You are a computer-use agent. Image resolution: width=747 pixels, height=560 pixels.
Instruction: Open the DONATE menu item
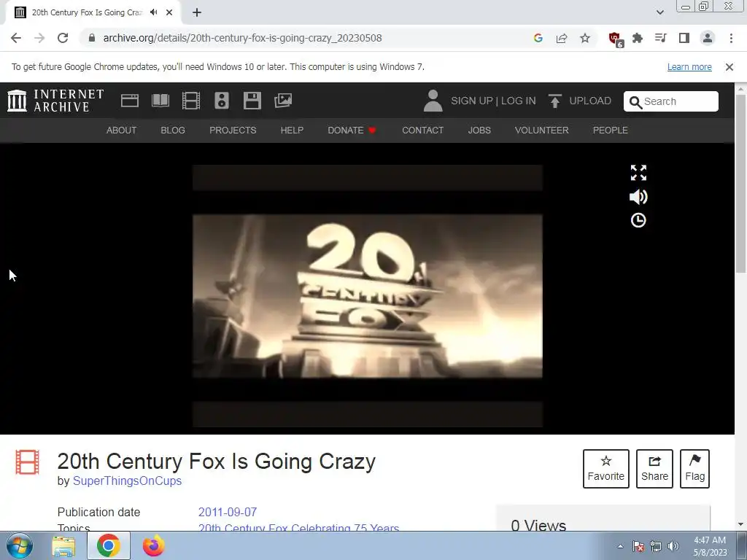(x=352, y=130)
